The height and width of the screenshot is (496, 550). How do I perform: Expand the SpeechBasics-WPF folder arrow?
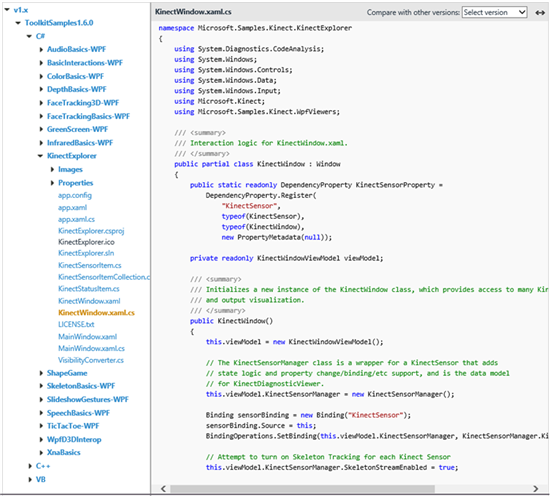[x=41, y=413]
